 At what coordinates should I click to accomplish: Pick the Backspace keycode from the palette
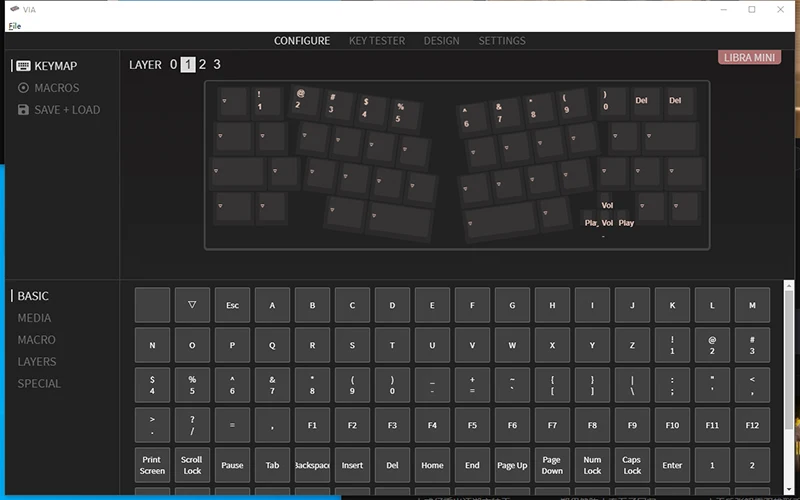coord(312,465)
